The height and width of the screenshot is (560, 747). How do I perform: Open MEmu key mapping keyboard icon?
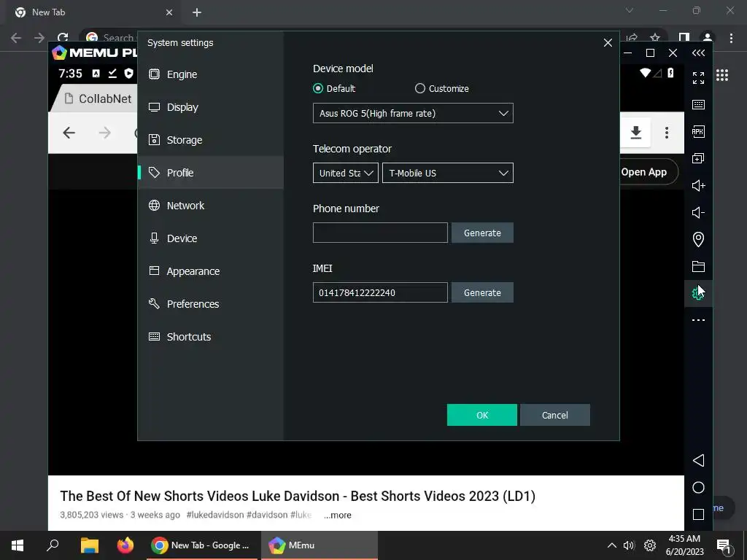[698, 105]
